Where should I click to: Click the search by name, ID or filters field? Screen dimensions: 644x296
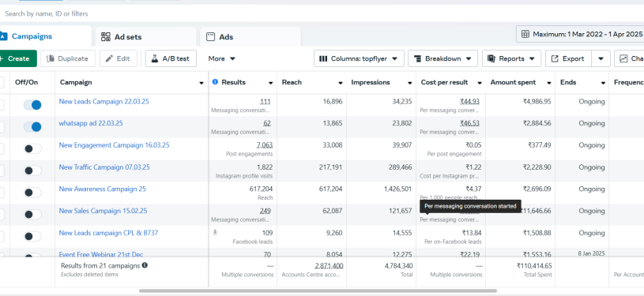[322, 13]
